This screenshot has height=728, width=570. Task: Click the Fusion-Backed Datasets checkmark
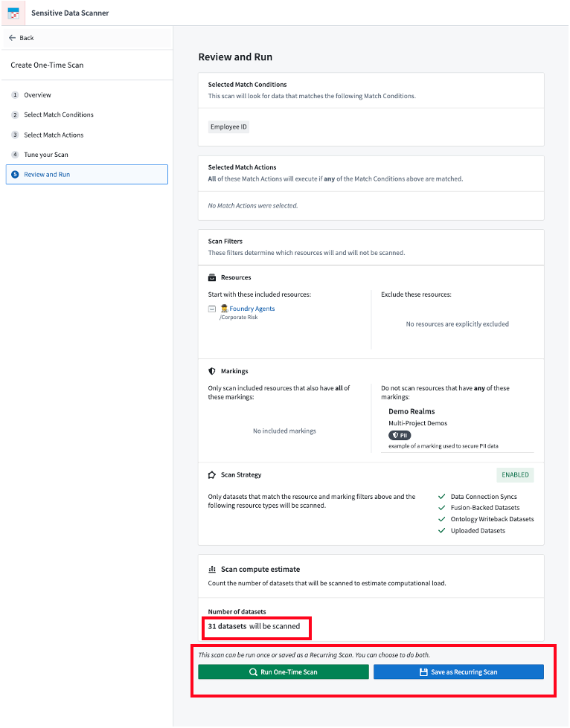coord(442,507)
